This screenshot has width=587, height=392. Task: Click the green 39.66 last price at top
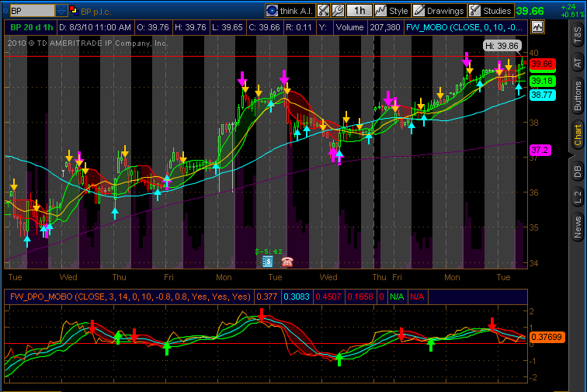click(x=530, y=11)
